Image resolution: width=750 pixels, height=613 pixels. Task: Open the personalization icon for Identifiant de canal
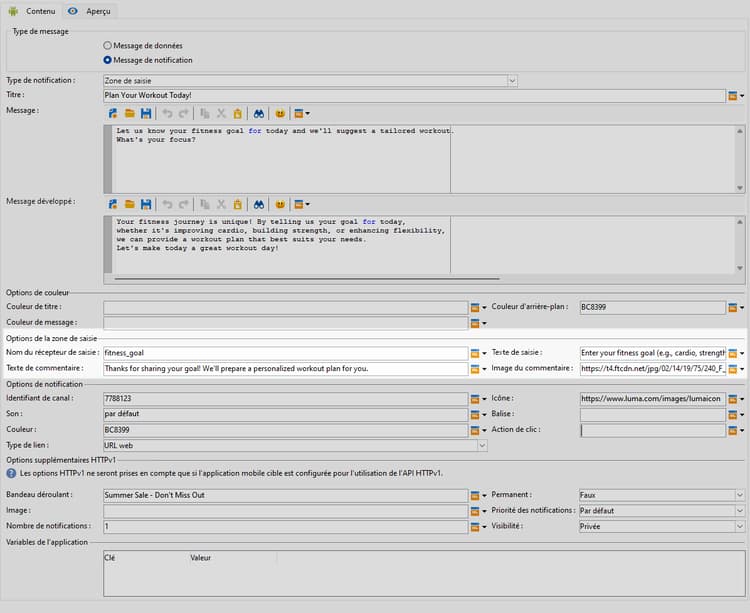tap(478, 399)
